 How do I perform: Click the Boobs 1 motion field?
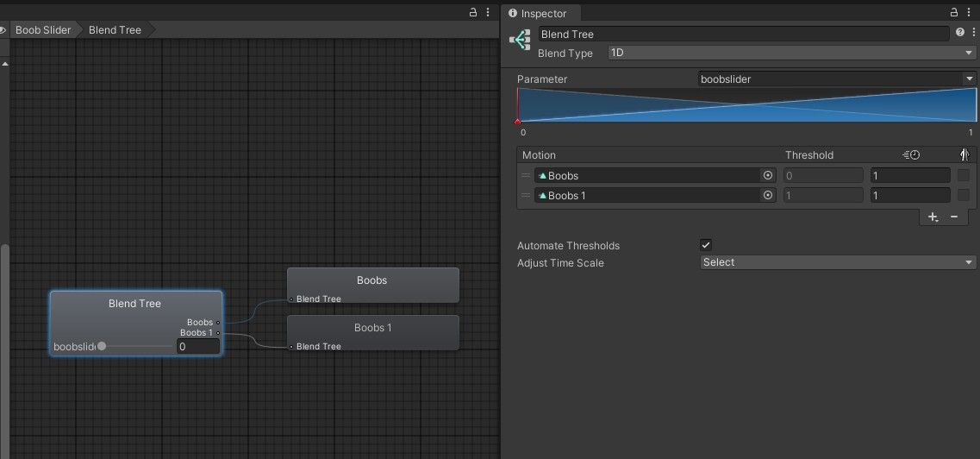pos(655,196)
